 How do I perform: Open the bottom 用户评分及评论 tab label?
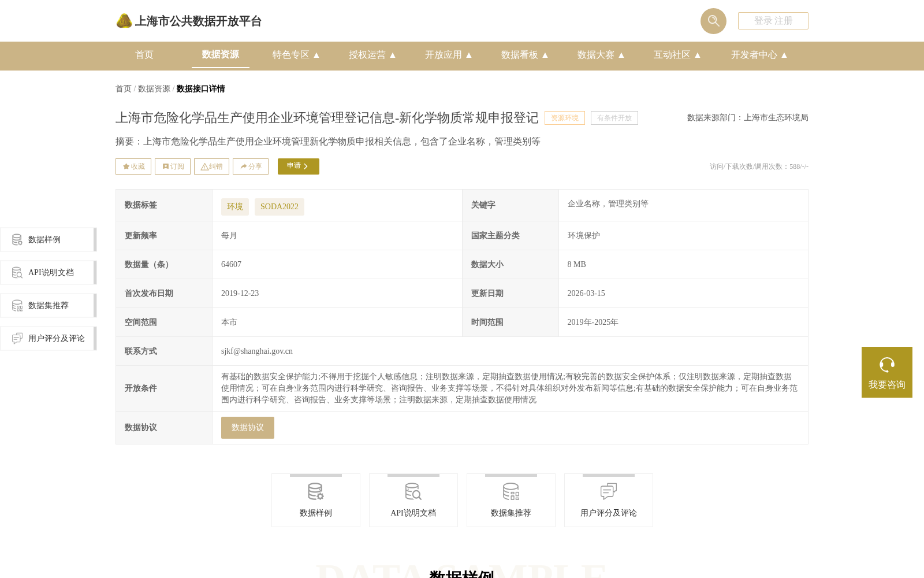[609, 513]
